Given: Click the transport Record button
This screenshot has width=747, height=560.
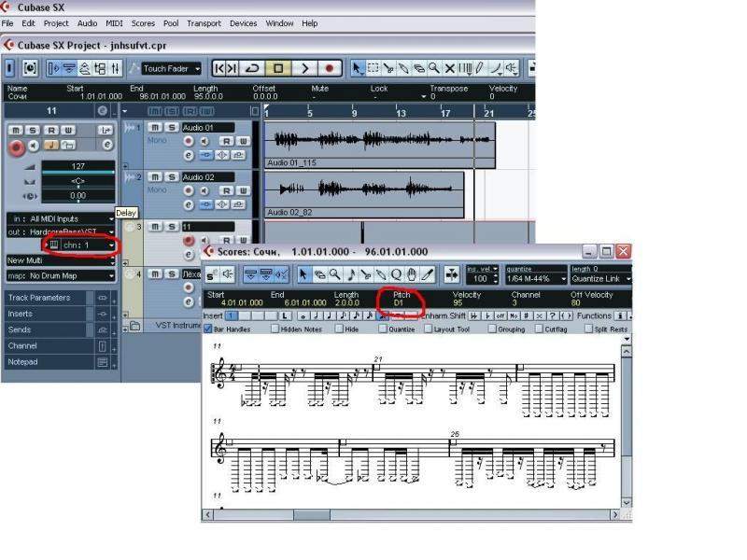Looking at the screenshot, I should pyautogui.click(x=330, y=68).
